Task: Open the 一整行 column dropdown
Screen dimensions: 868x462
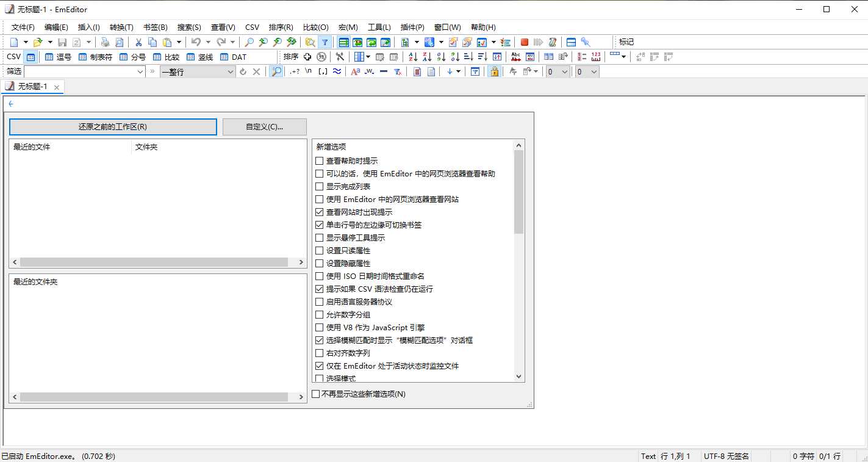Action: 230,71
